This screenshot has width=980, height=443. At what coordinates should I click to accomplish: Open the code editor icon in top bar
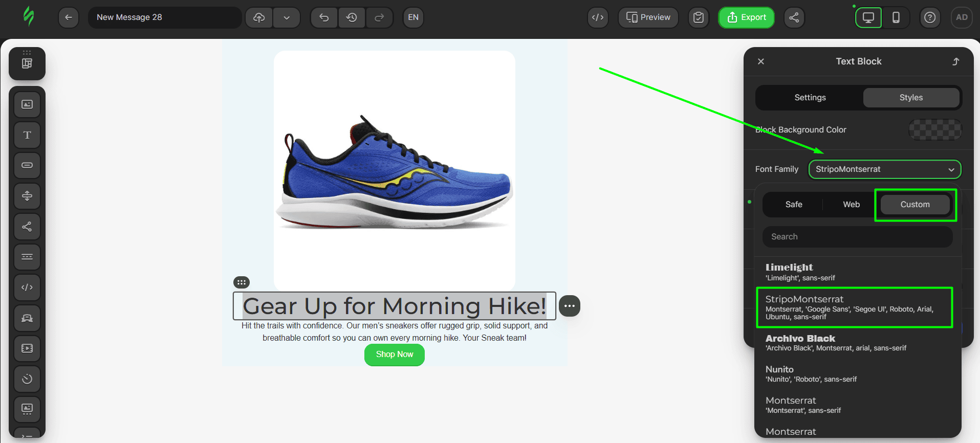pyautogui.click(x=598, y=17)
